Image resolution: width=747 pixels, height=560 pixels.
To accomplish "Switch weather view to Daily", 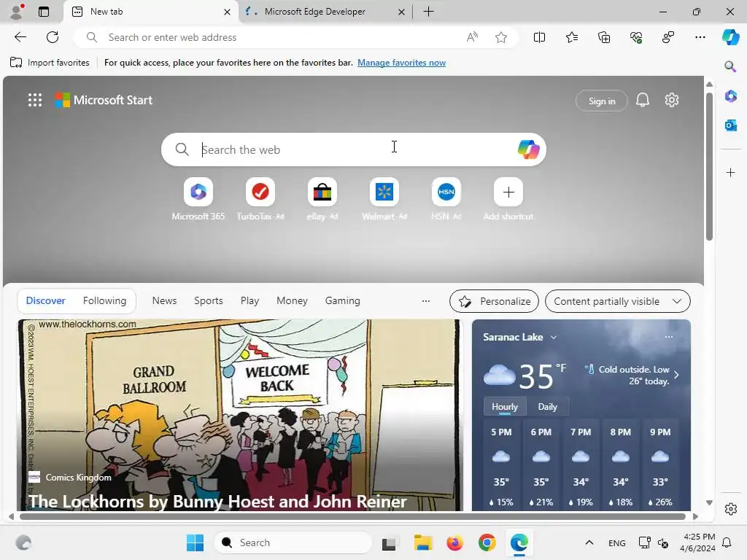I will coord(547,407).
